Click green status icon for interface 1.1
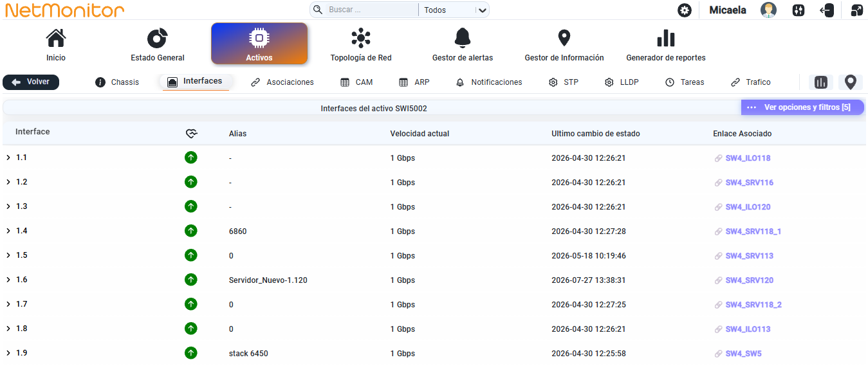The image size is (868, 371). coord(190,158)
